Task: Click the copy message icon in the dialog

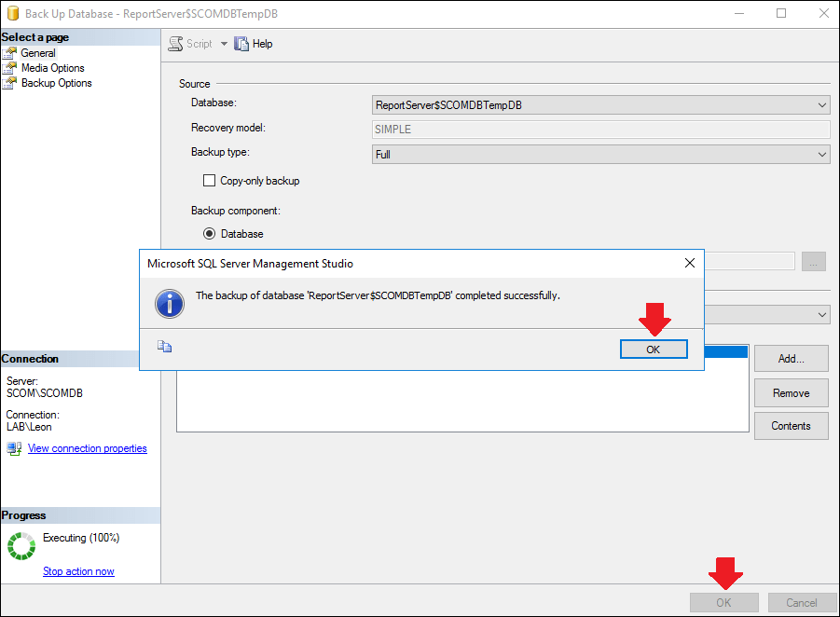Action: (x=164, y=347)
